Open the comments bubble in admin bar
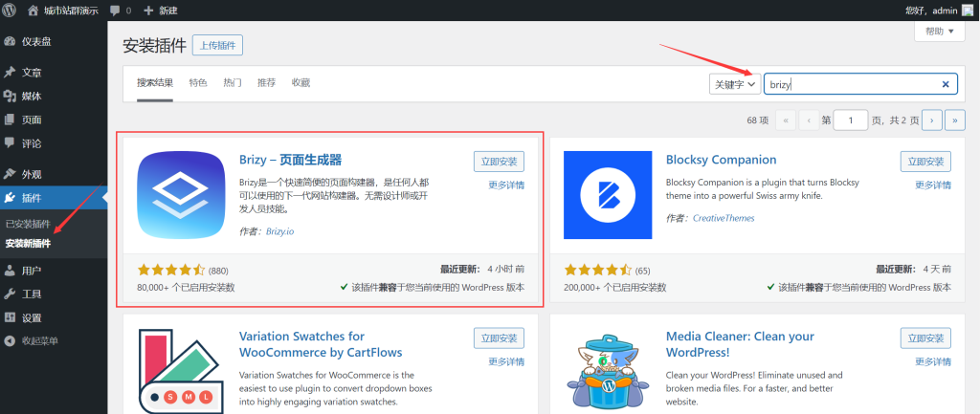 [x=120, y=11]
